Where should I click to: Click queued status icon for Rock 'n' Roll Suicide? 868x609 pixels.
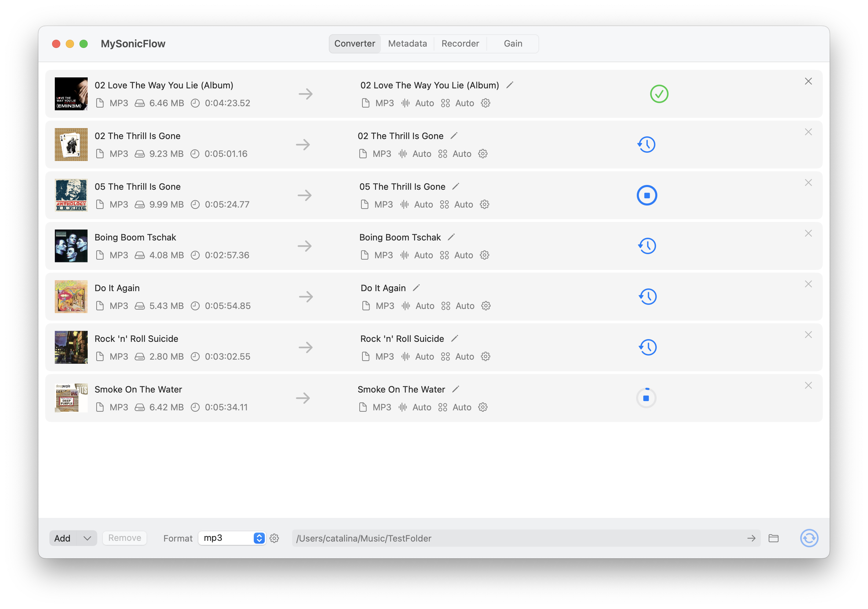(648, 347)
